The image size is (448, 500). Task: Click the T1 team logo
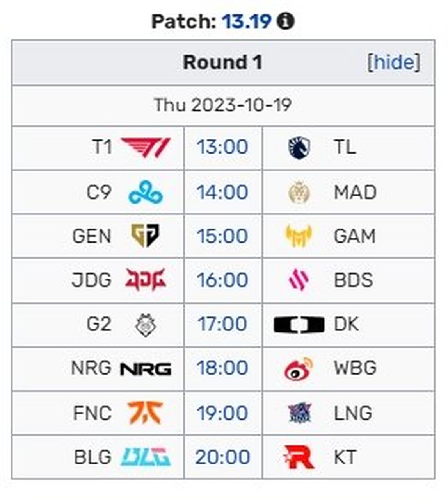[146, 148]
